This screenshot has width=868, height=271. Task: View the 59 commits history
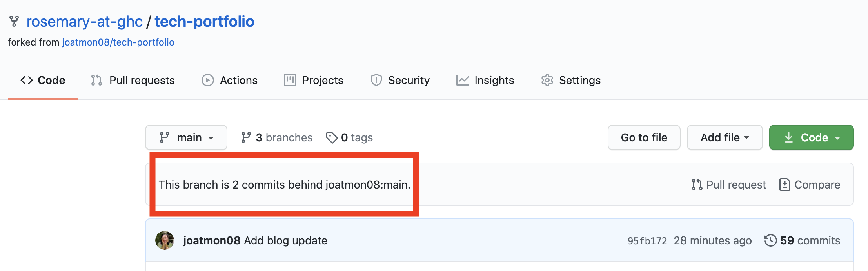pyautogui.click(x=803, y=240)
